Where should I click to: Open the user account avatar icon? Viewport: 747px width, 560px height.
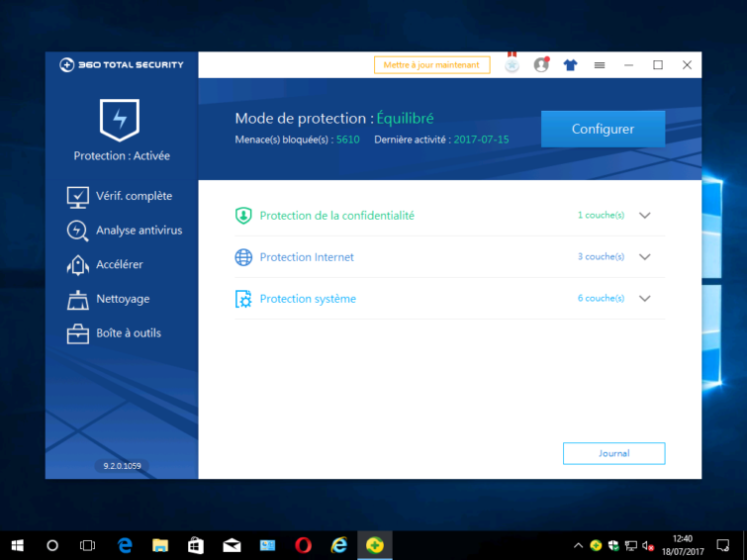coord(541,64)
